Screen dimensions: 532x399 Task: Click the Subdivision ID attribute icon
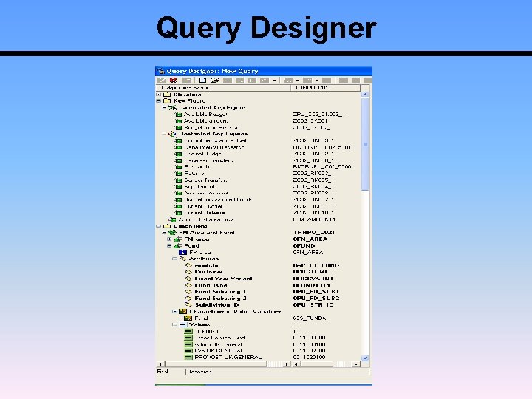click(x=188, y=305)
